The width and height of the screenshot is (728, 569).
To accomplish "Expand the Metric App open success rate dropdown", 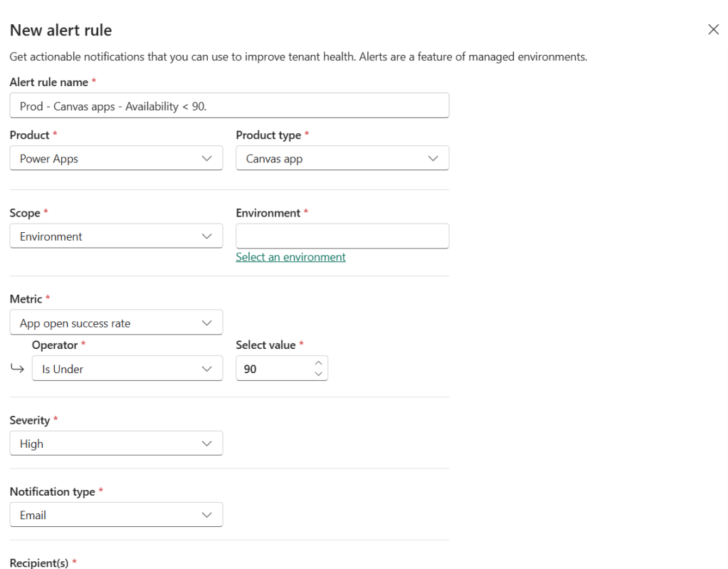I will 116,323.
